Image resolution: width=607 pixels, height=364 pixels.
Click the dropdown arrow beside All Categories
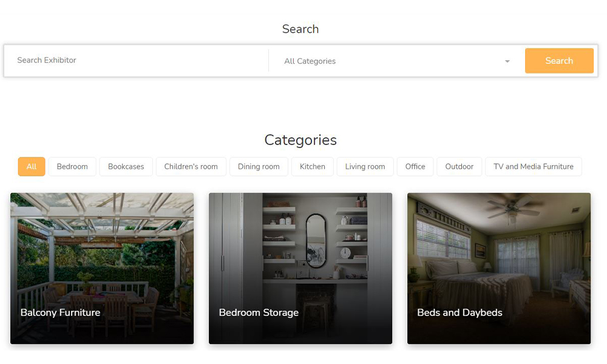[507, 61]
